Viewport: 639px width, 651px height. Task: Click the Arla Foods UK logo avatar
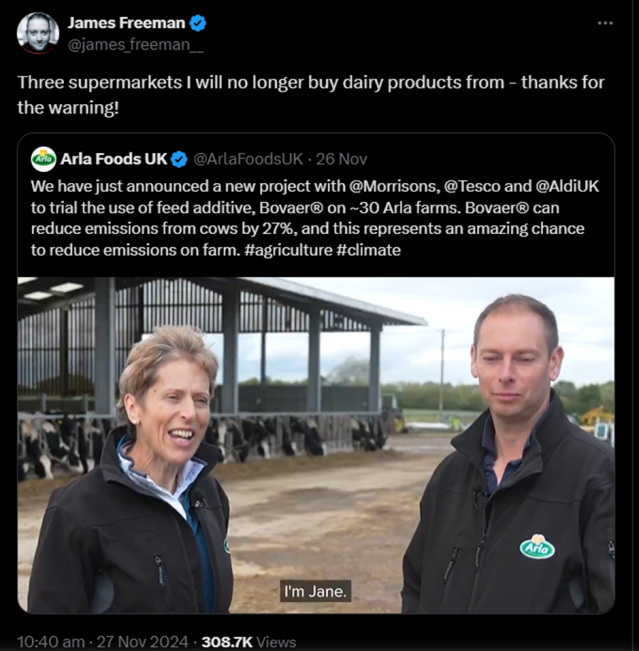click(44, 159)
